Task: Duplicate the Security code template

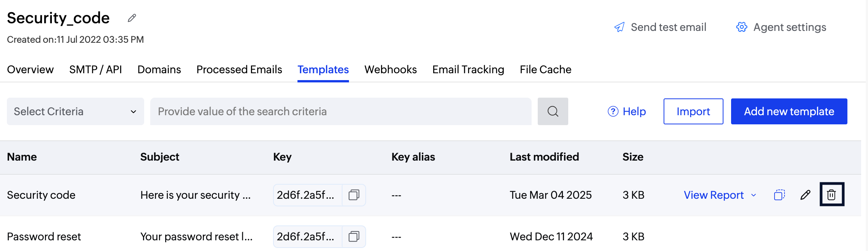Action: pos(779,195)
